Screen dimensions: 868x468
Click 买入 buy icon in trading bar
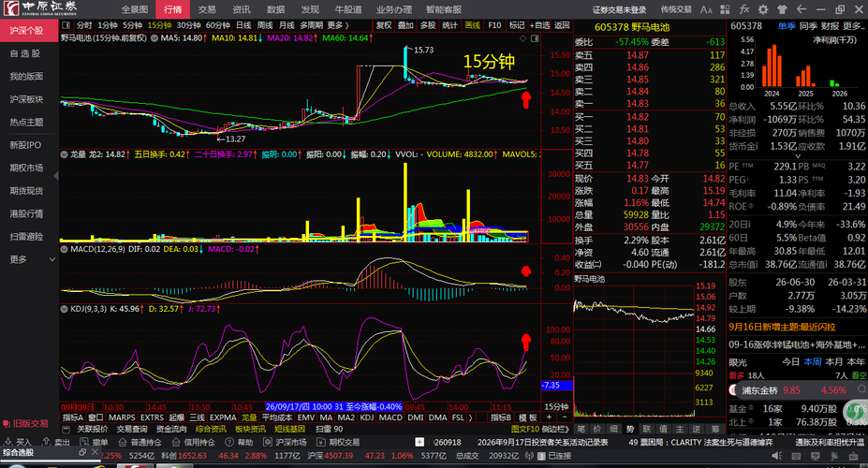(x=19, y=442)
